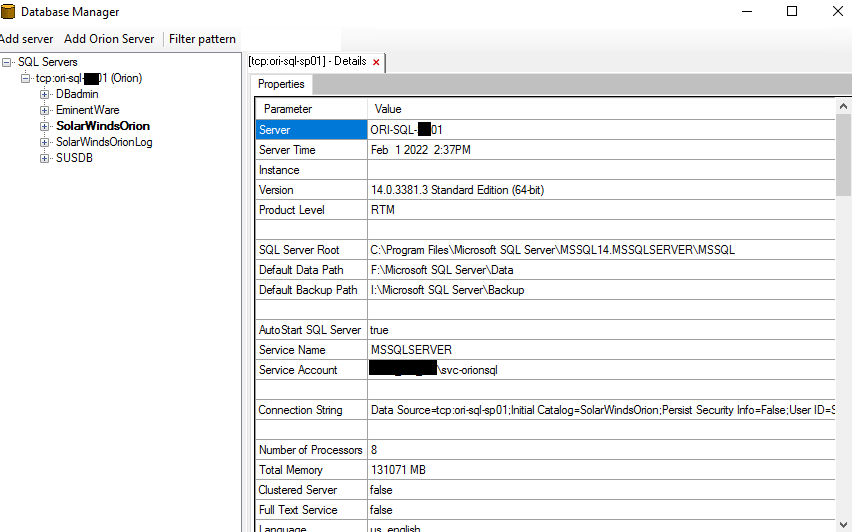Screen dimensions: 852x532
Task: Select SUSDB in the server tree
Action: pyautogui.click(x=74, y=158)
